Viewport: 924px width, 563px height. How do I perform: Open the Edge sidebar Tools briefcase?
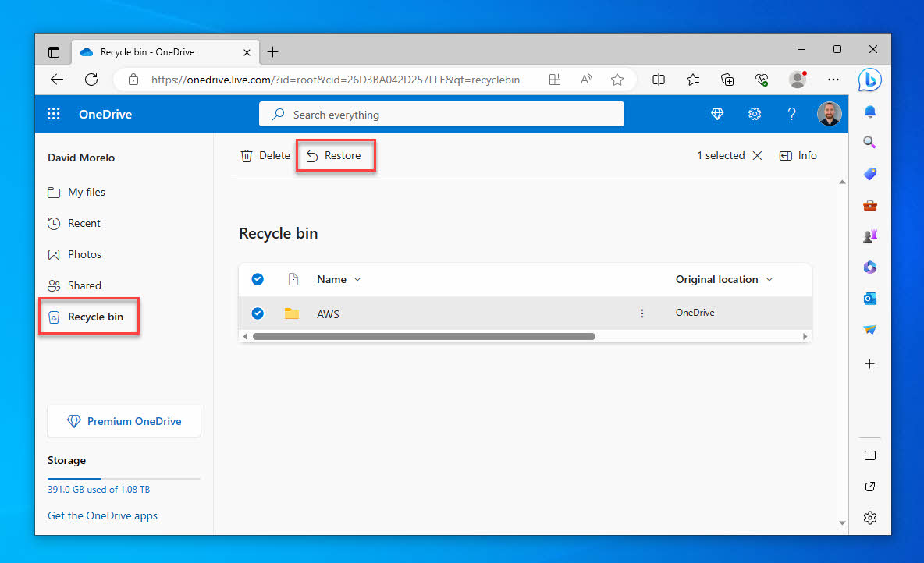[870, 205]
